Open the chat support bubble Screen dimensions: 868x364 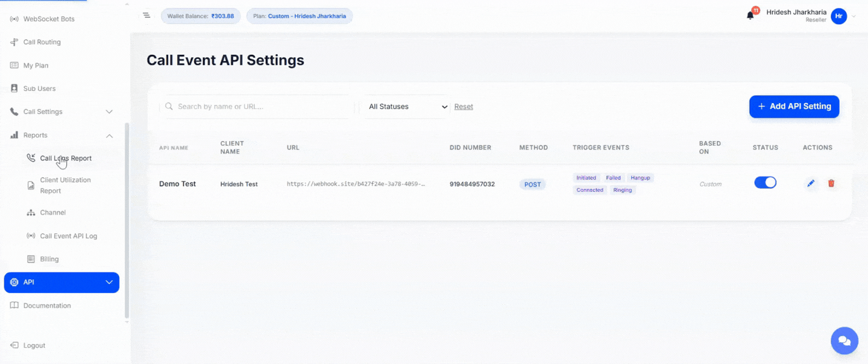coord(844,341)
